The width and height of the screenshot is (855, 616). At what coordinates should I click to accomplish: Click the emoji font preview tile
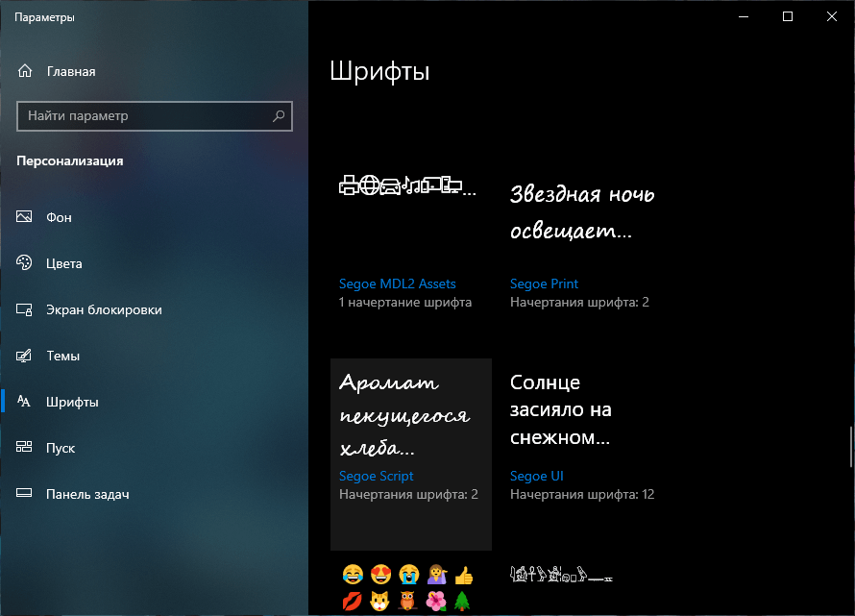click(408, 588)
